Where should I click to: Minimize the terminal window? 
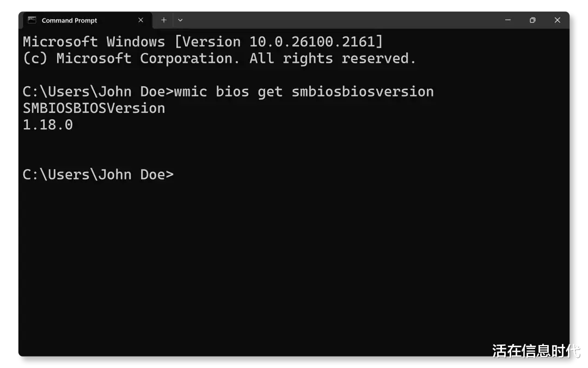(508, 20)
